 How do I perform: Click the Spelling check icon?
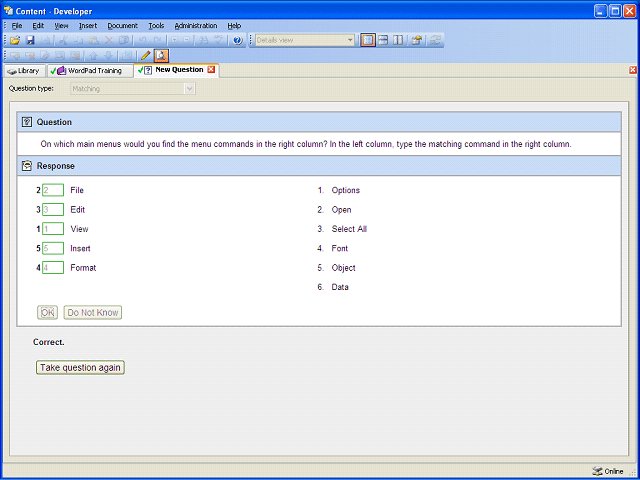coord(219,40)
